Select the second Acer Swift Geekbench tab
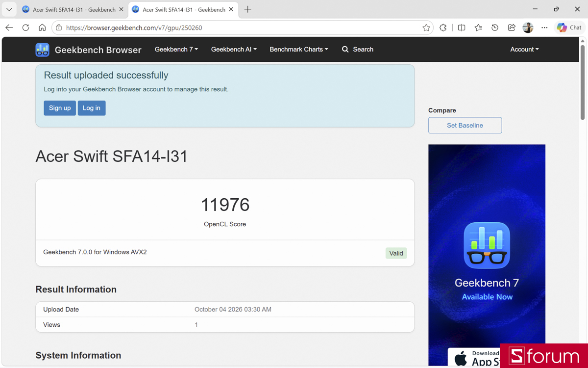 (x=183, y=9)
